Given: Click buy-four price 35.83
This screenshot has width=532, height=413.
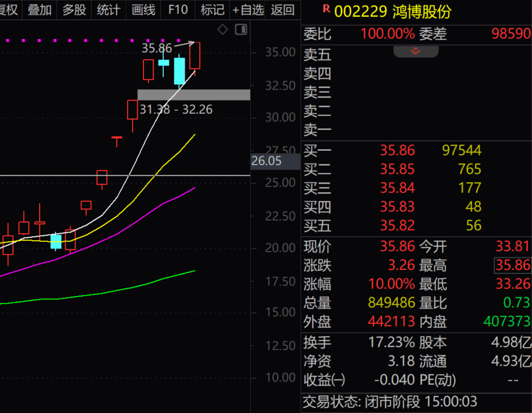Looking at the screenshot, I should pyautogui.click(x=397, y=207).
